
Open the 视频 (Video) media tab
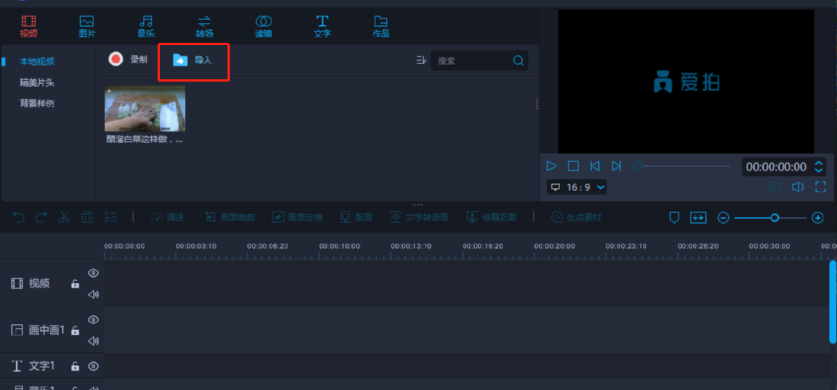(29, 26)
